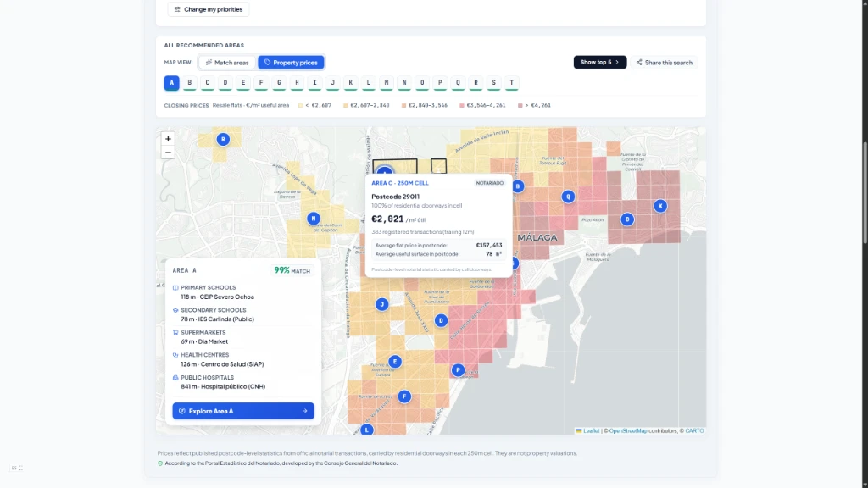Click the Primary Schools icon in Area A card
Screen dimensions: 868x488
175,288
